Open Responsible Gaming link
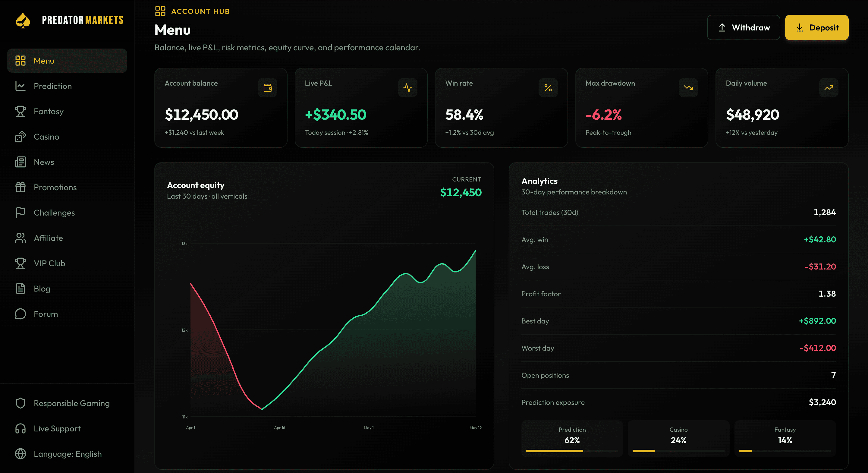The height and width of the screenshot is (473, 868). pyautogui.click(x=67, y=403)
